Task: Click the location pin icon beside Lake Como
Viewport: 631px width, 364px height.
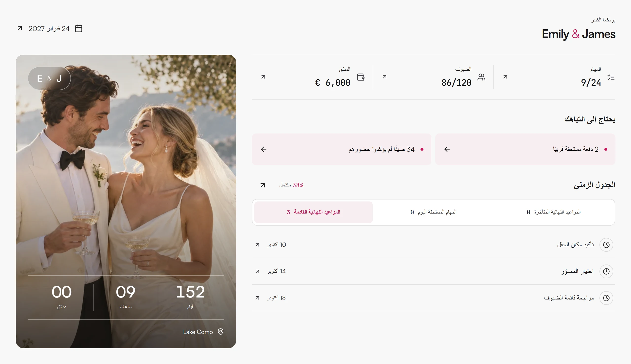Action: [220, 332]
